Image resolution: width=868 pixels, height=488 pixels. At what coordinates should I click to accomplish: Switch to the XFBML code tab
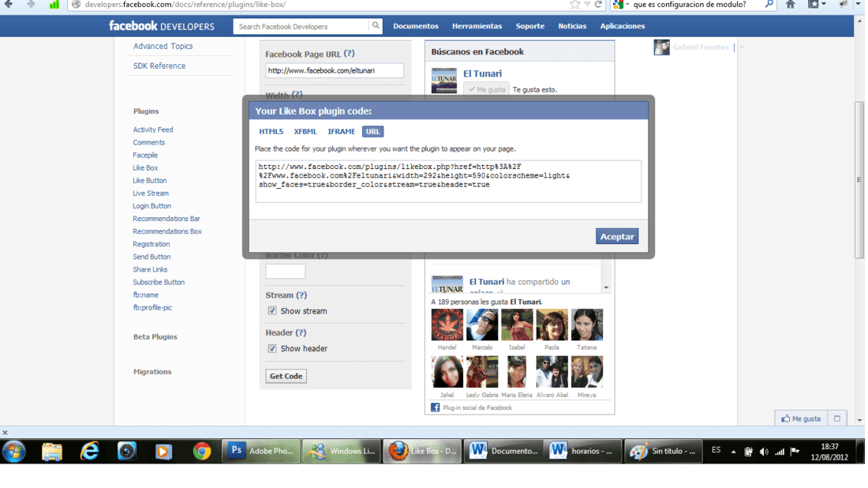pyautogui.click(x=305, y=131)
